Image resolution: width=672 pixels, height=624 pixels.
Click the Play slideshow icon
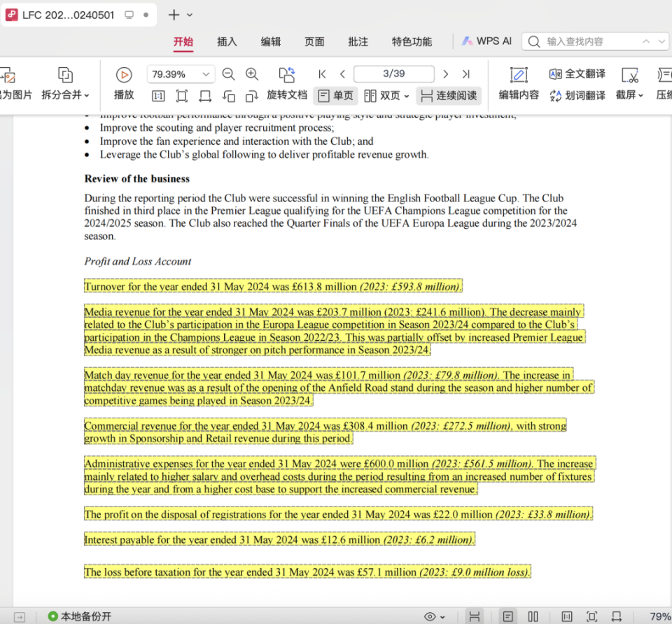124,75
